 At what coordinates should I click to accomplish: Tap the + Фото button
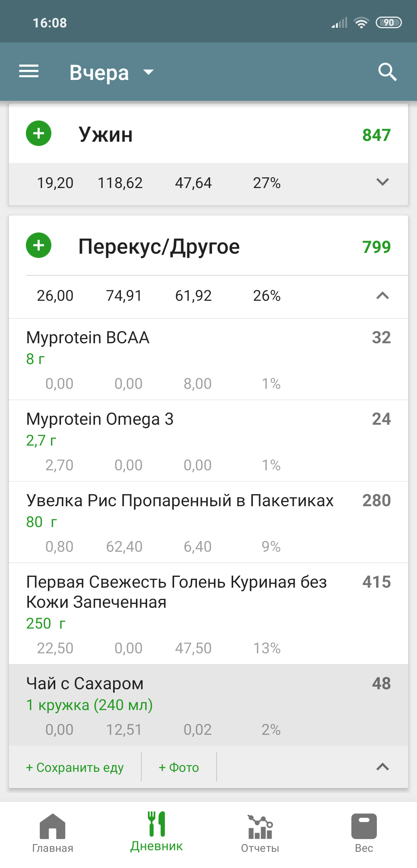(179, 767)
